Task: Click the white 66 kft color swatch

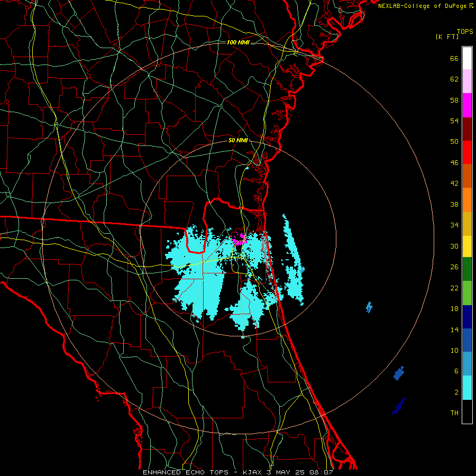Action: (467, 58)
